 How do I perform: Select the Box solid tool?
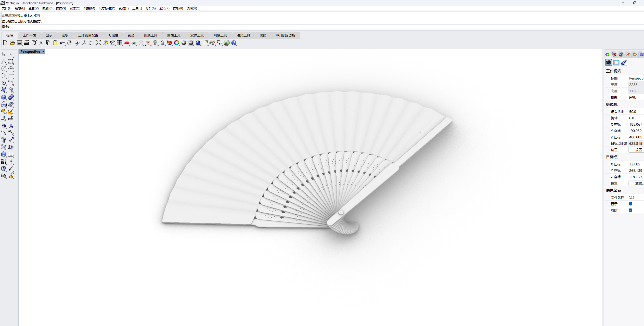pyautogui.click(x=4, y=97)
